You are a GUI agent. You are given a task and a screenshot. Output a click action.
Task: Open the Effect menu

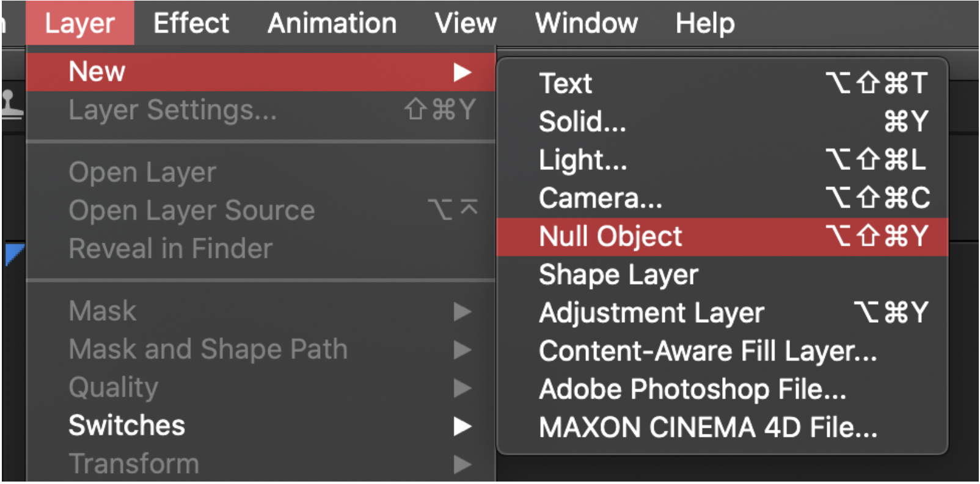[x=191, y=23]
